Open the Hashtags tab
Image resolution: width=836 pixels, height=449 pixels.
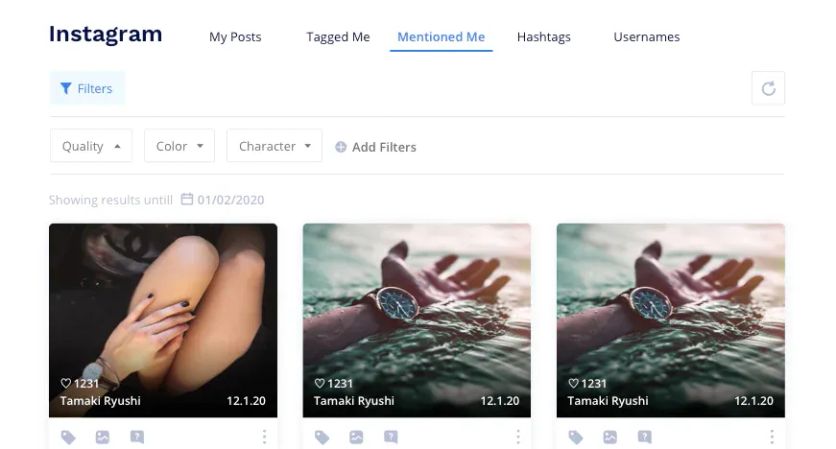(543, 37)
